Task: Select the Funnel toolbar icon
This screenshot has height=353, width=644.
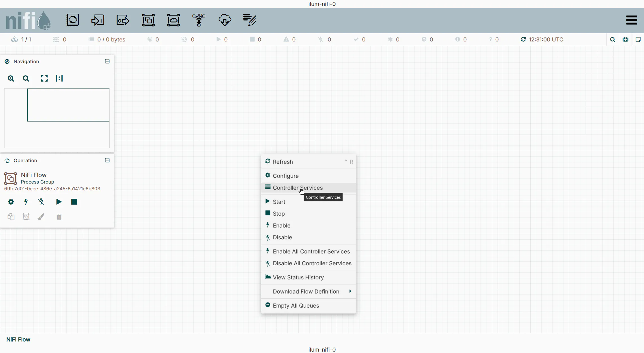Action: point(199,20)
